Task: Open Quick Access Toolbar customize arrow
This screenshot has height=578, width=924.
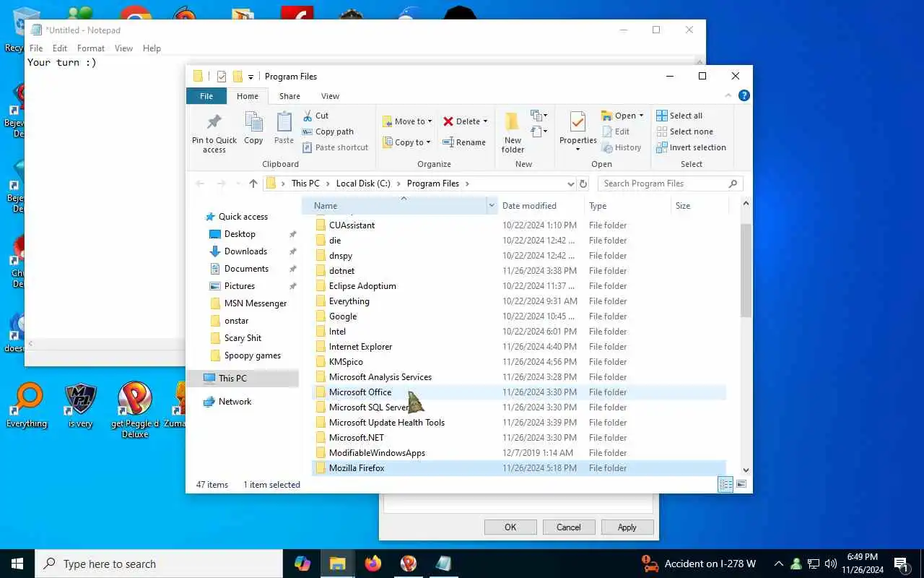Action: tap(250, 77)
